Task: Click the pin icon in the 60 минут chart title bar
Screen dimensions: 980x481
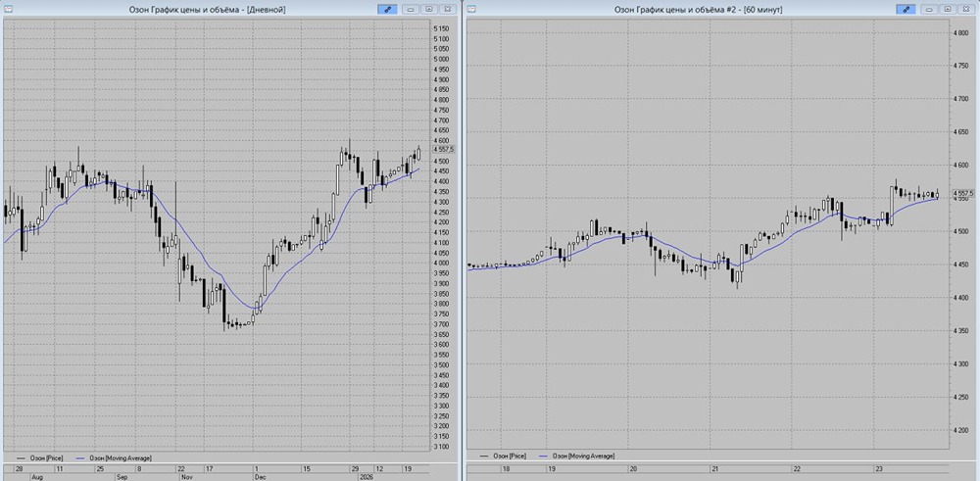Action: coord(906,9)
